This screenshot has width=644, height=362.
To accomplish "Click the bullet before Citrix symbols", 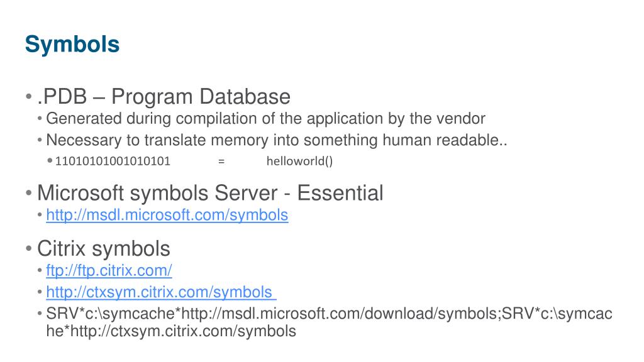I will point(28,249).
